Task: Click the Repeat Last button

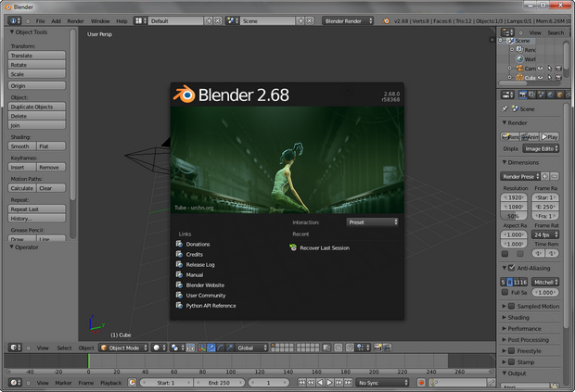Action: coord(37,209)
